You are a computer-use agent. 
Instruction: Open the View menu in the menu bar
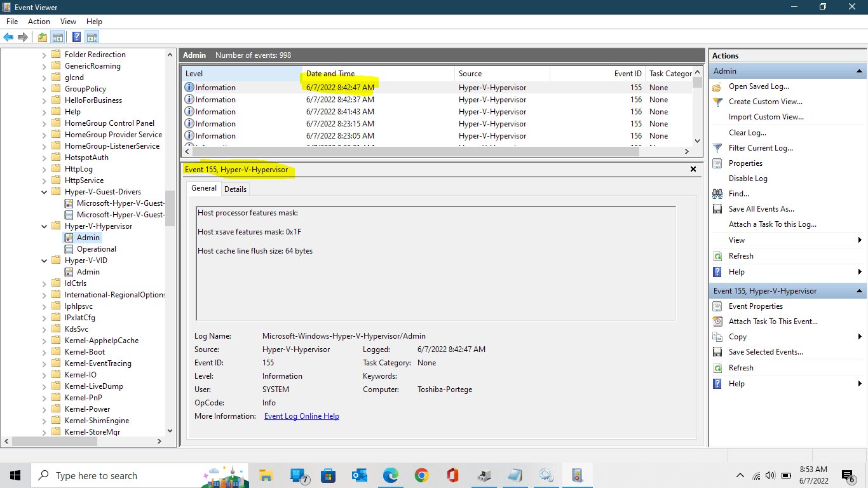(x=68, y=22)
